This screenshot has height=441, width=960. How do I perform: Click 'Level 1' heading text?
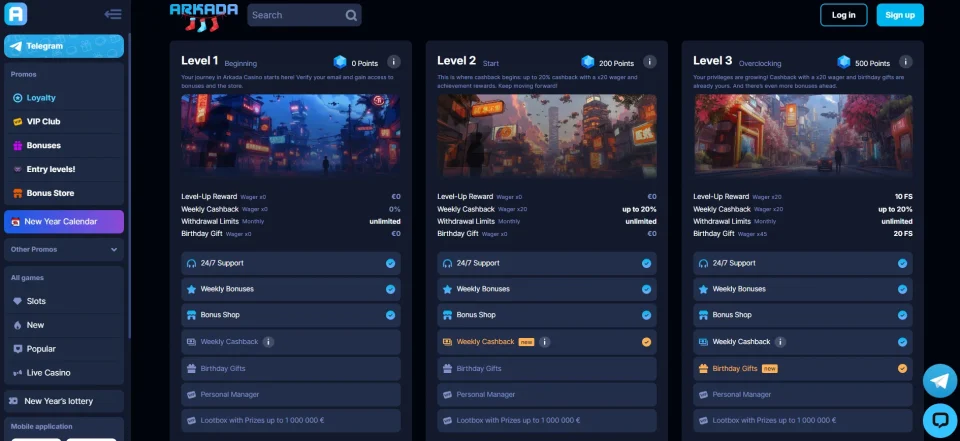(200, 61)
